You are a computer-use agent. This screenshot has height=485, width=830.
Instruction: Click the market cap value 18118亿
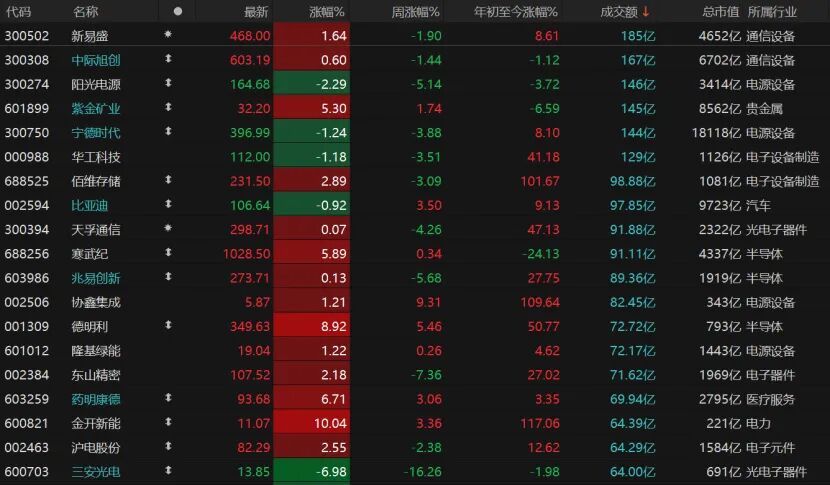point(716,133)
